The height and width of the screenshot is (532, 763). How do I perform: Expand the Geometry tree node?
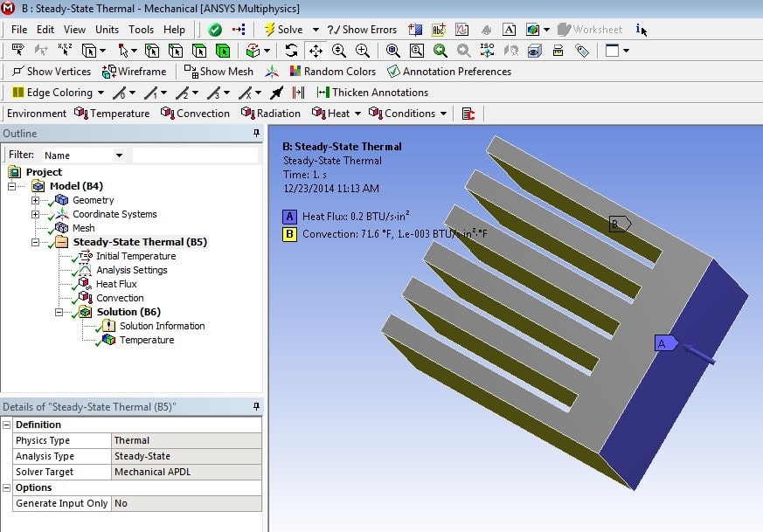tap(35, 200)
